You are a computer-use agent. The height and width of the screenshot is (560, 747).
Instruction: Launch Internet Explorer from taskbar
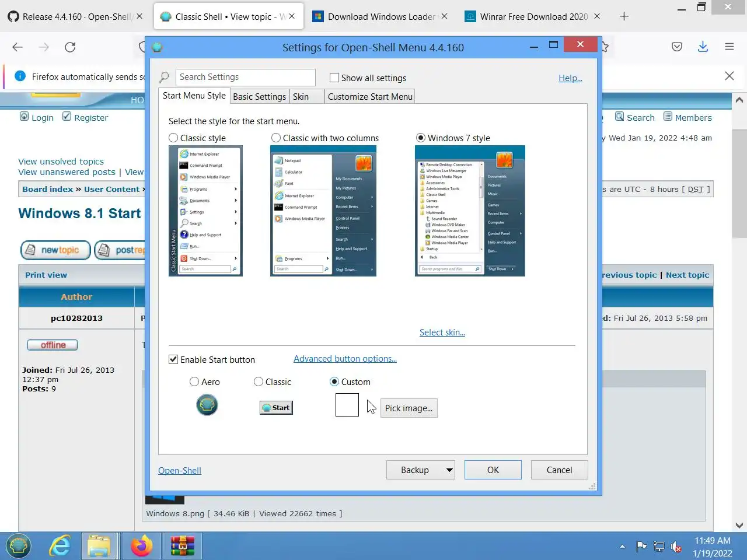60,546
